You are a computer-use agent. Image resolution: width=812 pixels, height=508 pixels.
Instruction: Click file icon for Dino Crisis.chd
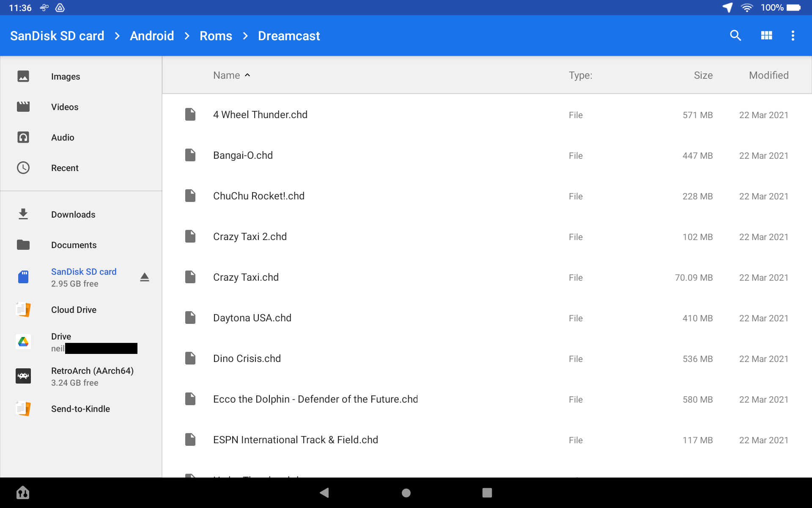pos(190,359)
